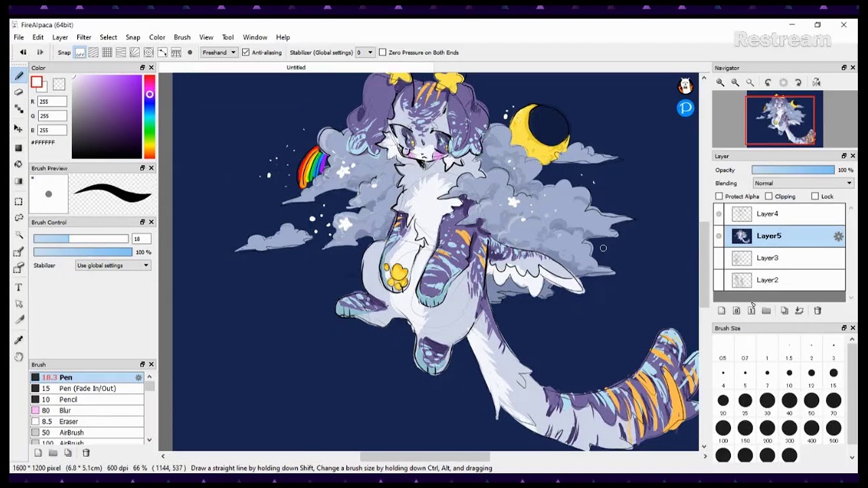Viewport: 868px width, 488px height.
Task: Enable perspective (3D) snap
Action: pyautogui.click(x=176, y=52)
